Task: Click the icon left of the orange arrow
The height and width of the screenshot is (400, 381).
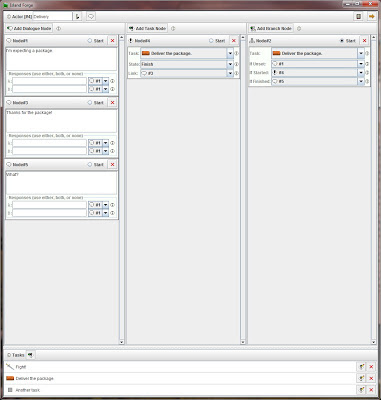Action: (358, 16)
